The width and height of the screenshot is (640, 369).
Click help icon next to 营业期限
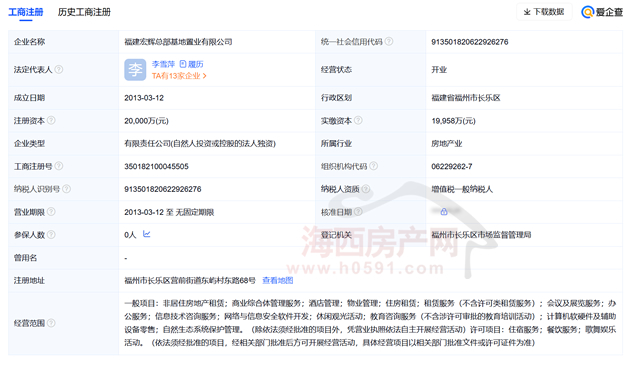point(51,211)
